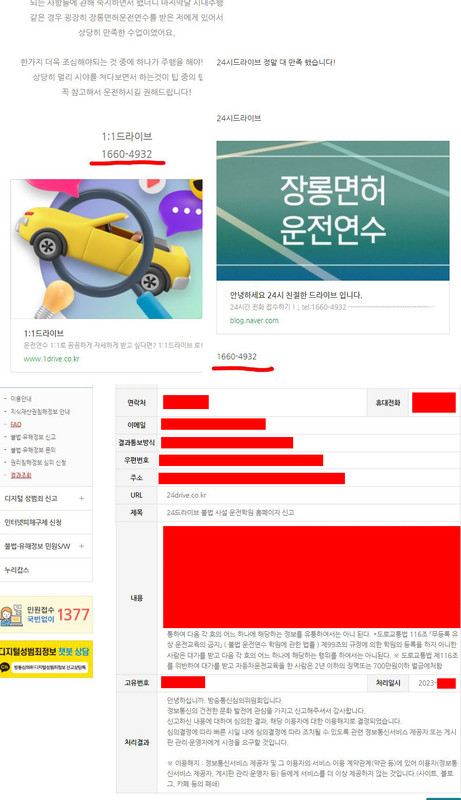Open the highlighted 결과조회 sidebar link
461x800 pixels.
pos(21,475)
